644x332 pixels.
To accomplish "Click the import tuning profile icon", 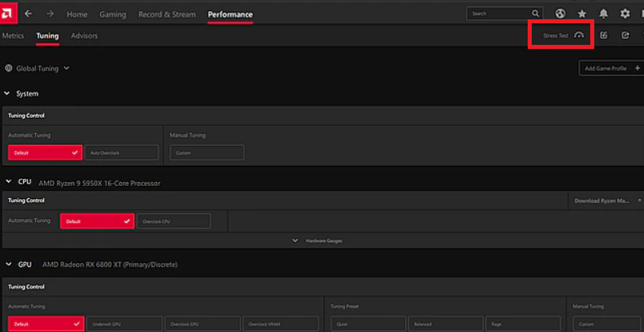I will (x=603, y=35).
